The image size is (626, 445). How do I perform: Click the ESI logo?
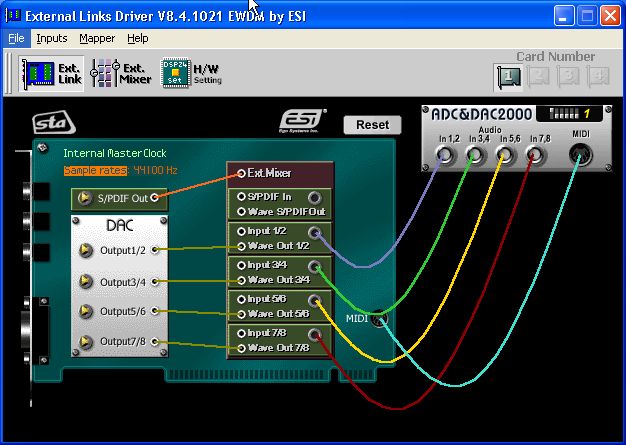click(302, 121)
